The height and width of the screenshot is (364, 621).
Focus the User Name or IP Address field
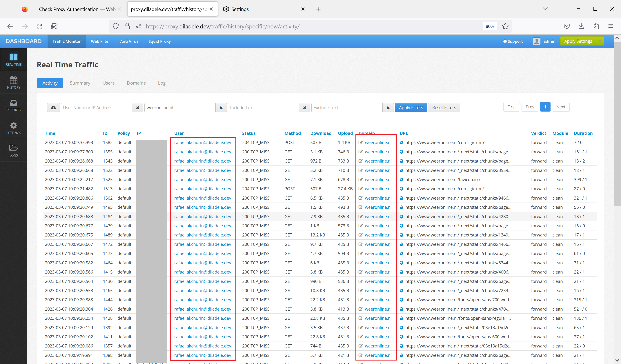pos(96,108)
